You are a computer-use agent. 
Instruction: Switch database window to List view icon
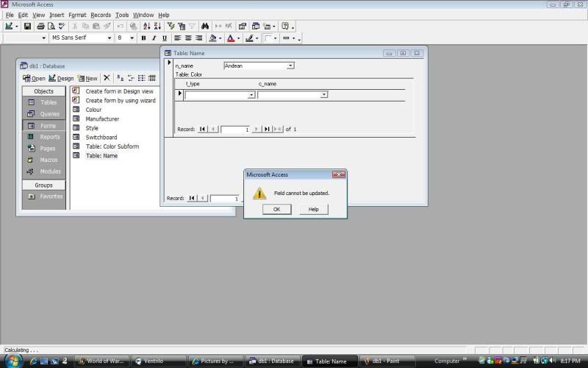tap(141, 78)
